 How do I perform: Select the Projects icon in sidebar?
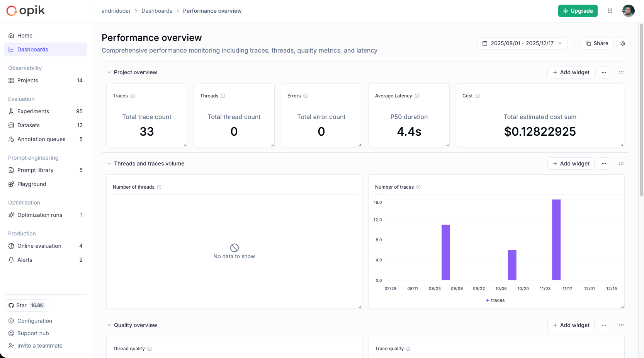(11, 80)
